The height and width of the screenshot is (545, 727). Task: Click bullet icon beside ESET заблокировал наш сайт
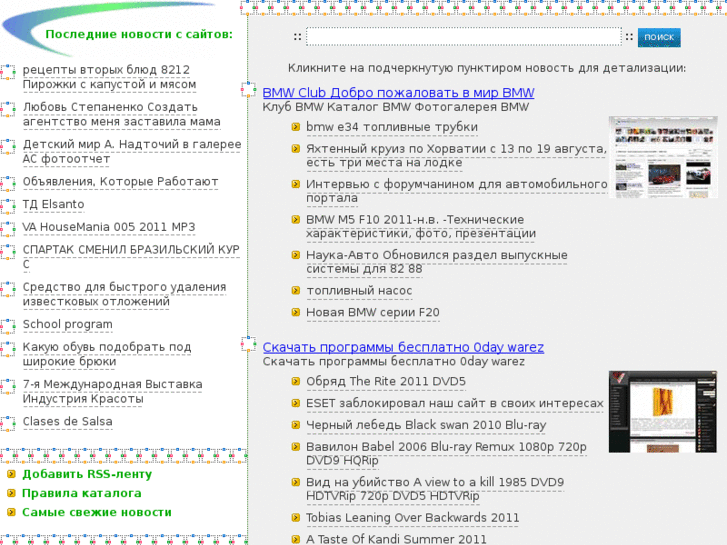tap(296, 403)
